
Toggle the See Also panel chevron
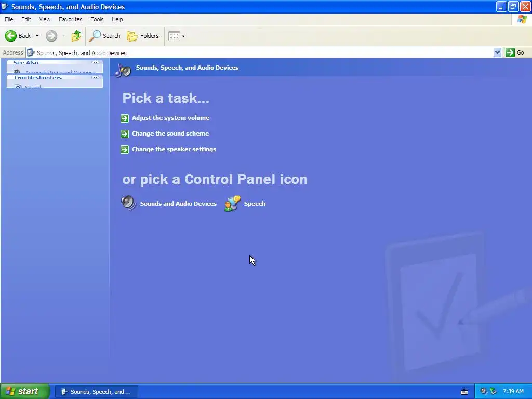96,62
